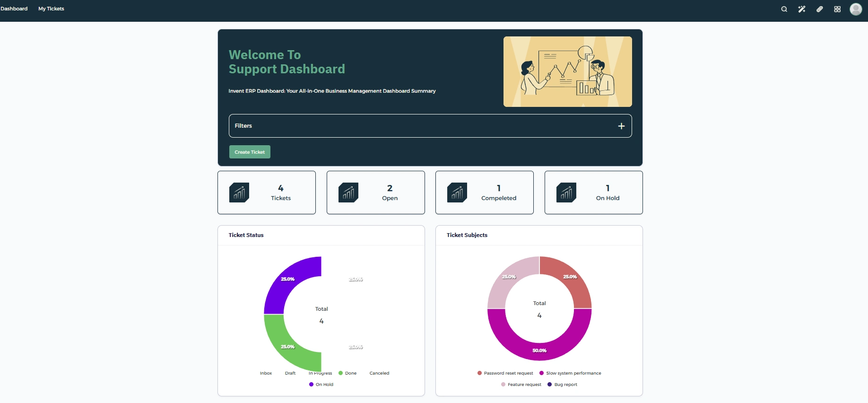Click the chart icon on the Compeleted card

(457, 193)
